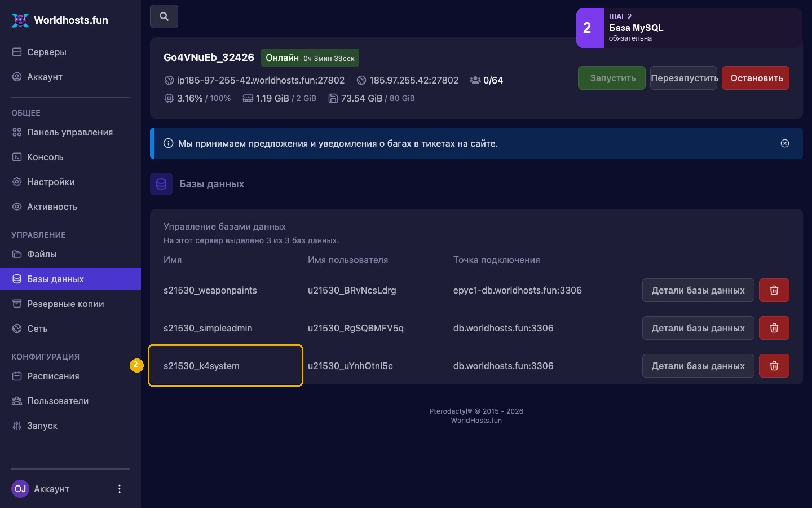This screenshot has height=508, width=812.
Task: Click the database icon beside Базы данных heading
Action: (x=161, y=184)
